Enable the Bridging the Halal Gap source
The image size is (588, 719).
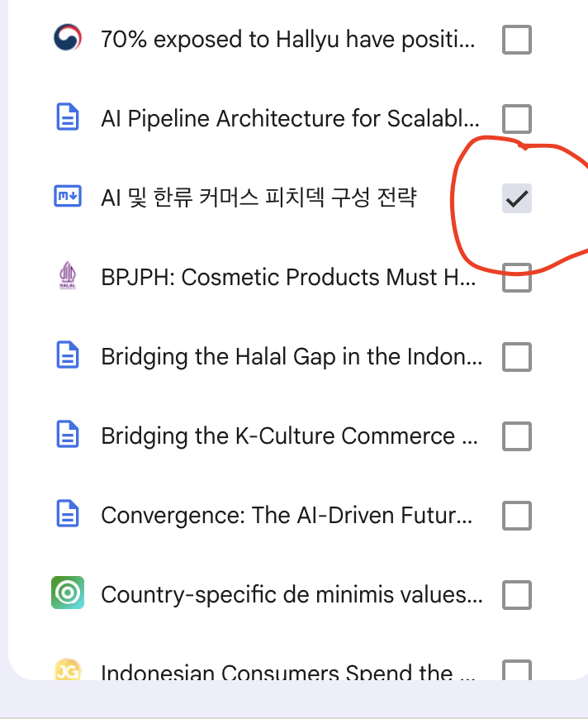click(x=516, y=357)
